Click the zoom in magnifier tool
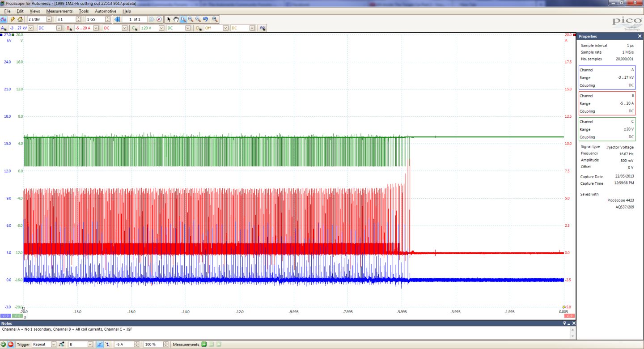The height and width of the screenshot is (349, 644). (191, 19)
